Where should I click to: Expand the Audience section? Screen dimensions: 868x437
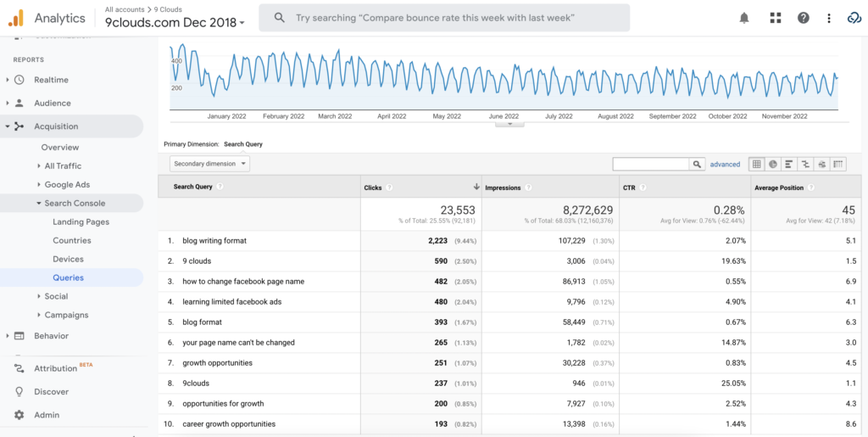pos(8,103)
